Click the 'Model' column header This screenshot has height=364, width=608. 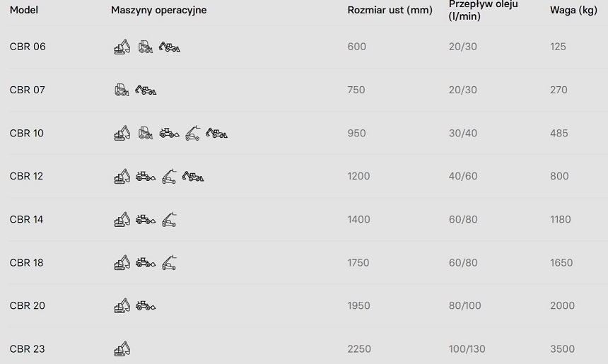tap(24, 11)
